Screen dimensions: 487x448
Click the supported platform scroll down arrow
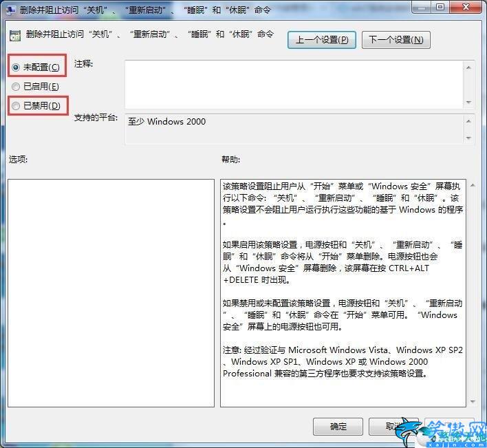(468, 138)
